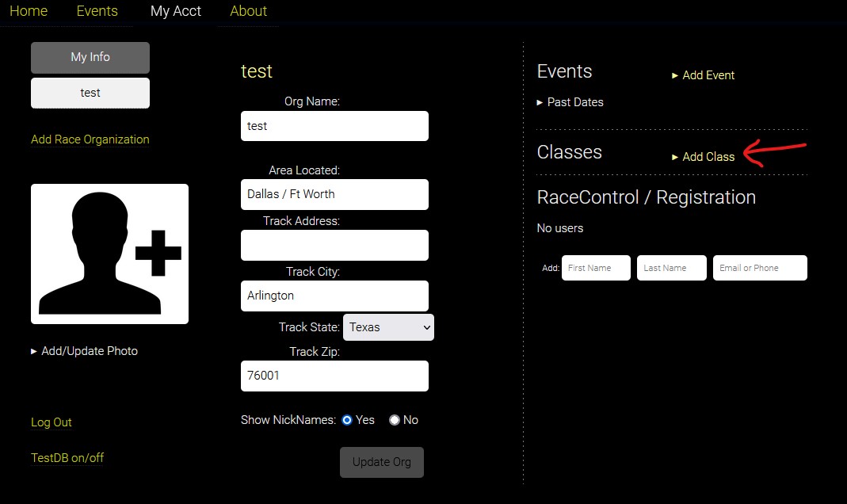The width and height of the screenshot is (847, 504).
Task: Select the My Info button
Action: 90,57
